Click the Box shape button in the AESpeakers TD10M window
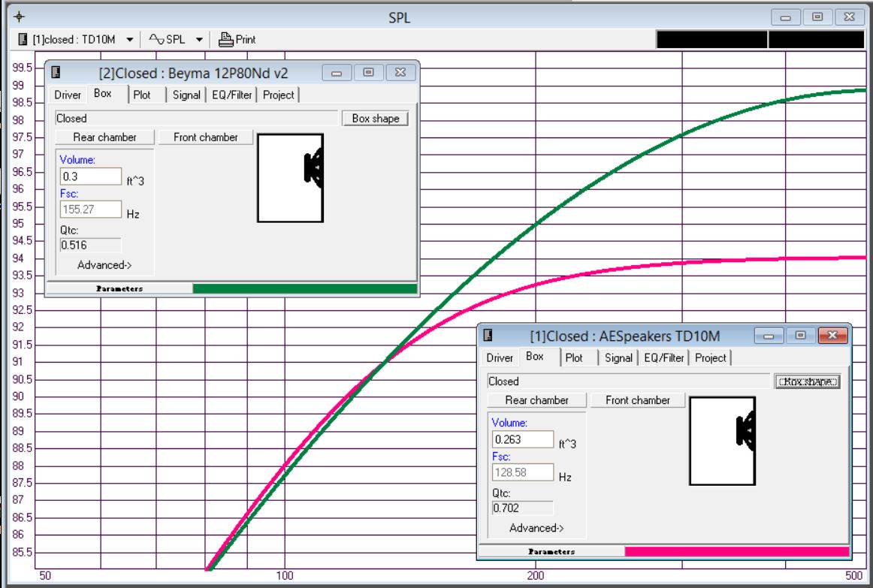873x588 pixels. (x=808, y=381)
